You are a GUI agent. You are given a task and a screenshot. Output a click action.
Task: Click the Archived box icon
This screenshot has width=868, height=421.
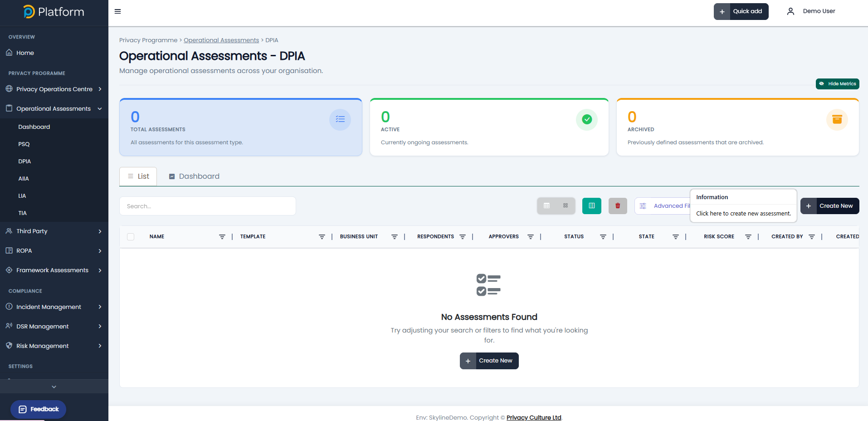(837, 119)
